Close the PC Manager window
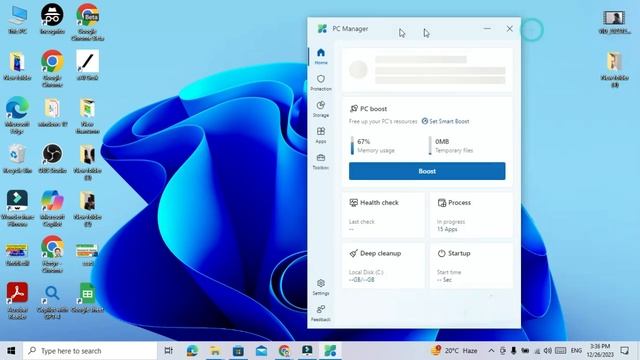The height and width of the screenshot is (360, 640). tap(509, 29)
